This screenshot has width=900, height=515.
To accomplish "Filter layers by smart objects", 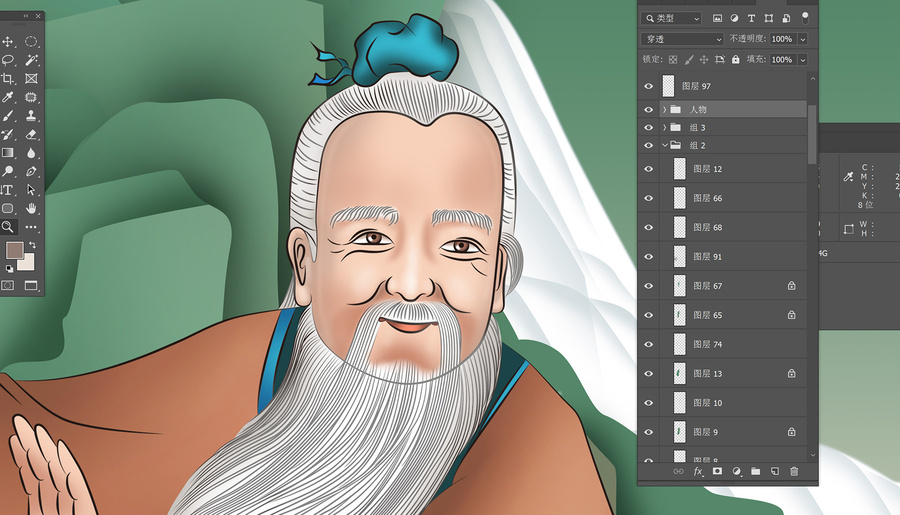I will pyautogui.click(x=786, y=18).
